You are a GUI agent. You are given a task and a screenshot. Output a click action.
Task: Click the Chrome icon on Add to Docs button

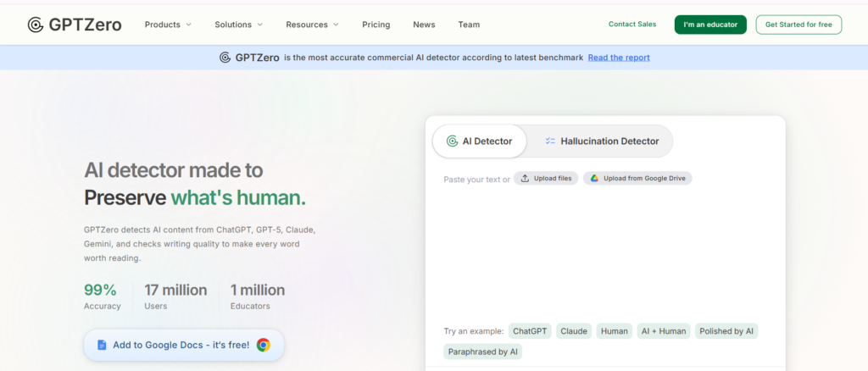[264, 345]
